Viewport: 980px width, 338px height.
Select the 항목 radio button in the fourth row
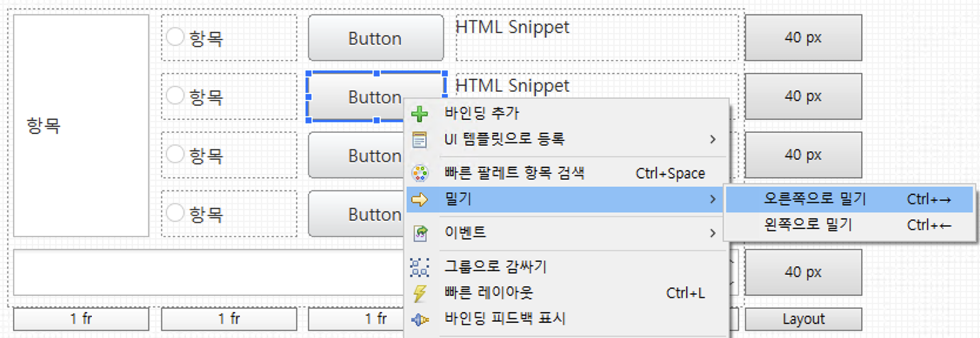[175, 212]
